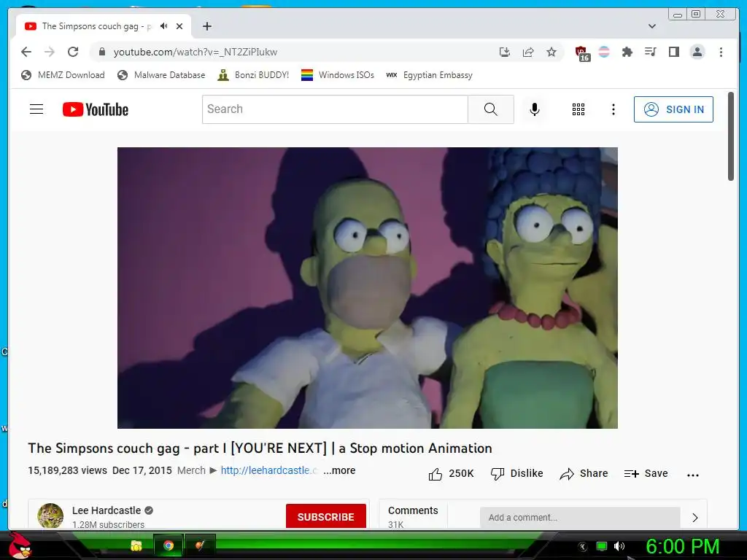Click the 6:00 PM clock
This screenshot has width=747, height=560.
pos(682,546)
